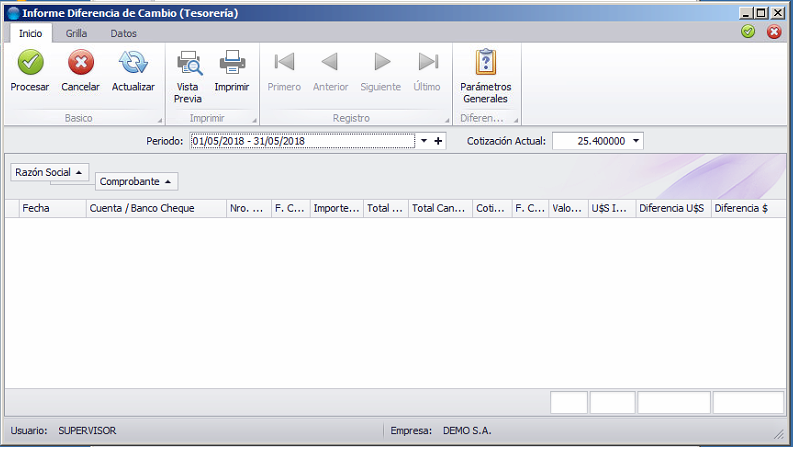Switch to the Grilla tab
Screen dimensions: 793x449
coord(76,33)
